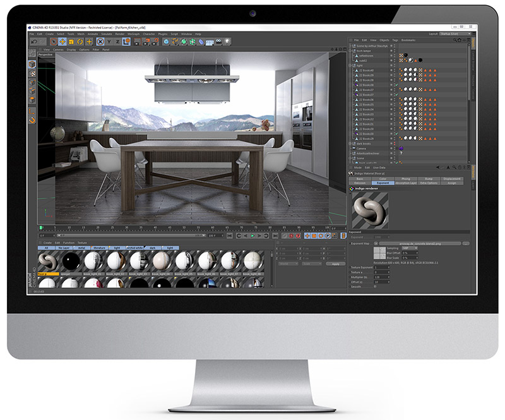Click green playhead at frame 0
The height and width of the screenshot is (420, 505).
[41, 228]
